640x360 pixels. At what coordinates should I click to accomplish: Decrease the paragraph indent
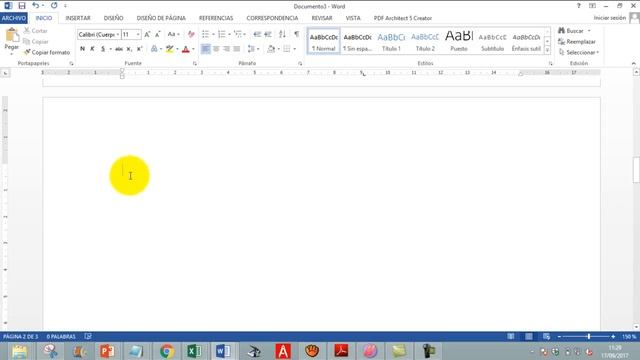(257, 34)
